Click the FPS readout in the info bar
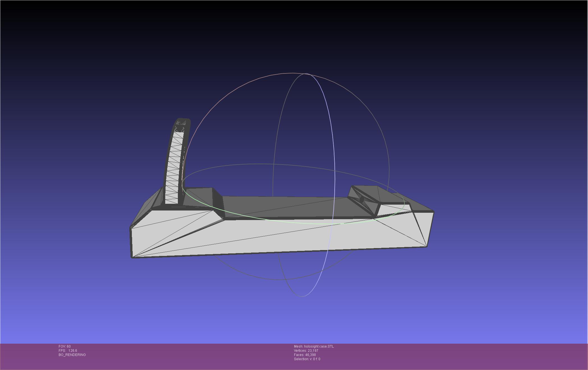This screenshot has height=370, width=588. 68,351
